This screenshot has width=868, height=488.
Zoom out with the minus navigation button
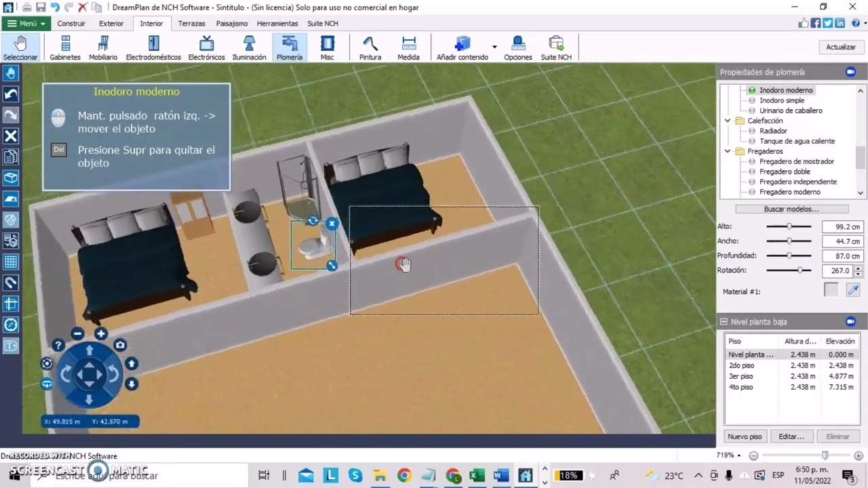[77, 333]
